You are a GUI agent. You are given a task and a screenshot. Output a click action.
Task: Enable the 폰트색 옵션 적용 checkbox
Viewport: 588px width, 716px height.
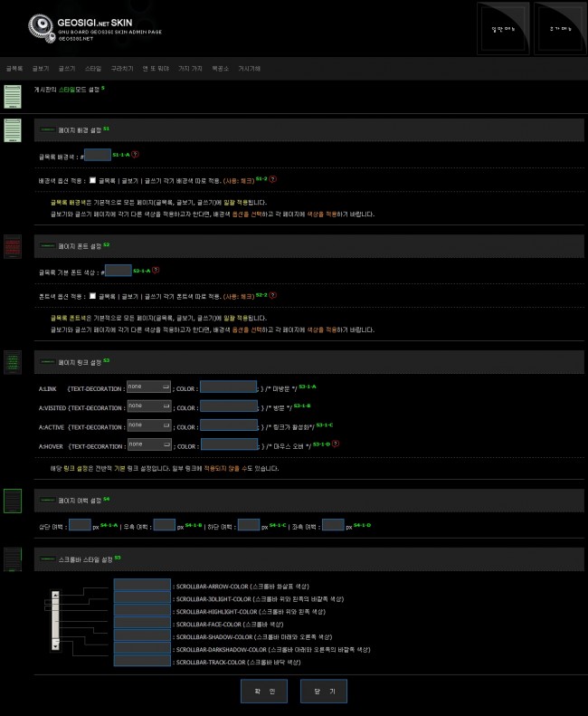(92, 296)
